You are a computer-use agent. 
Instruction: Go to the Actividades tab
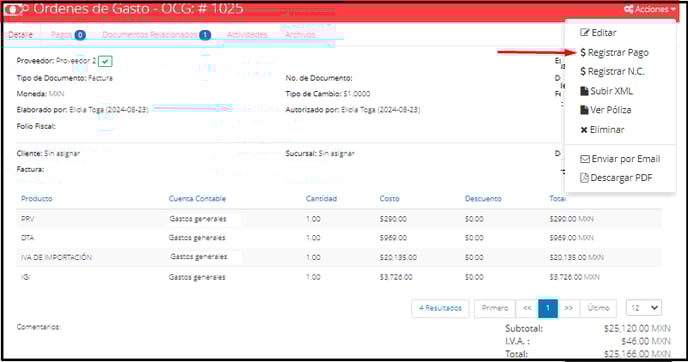(247, 35)
